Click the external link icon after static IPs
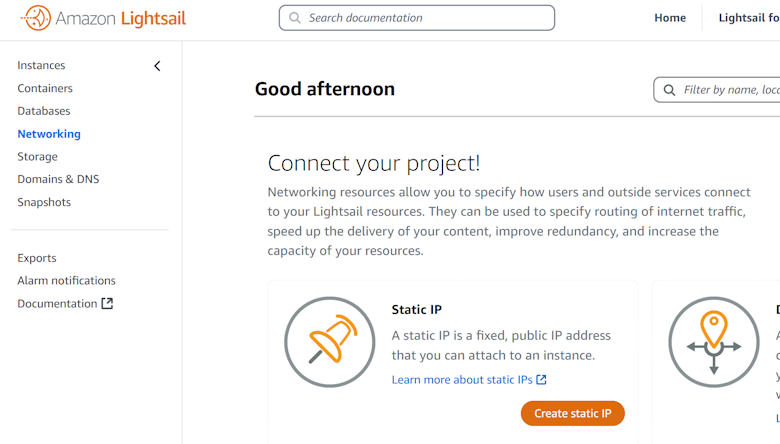780x444 pixels. [x=541, y=380]
